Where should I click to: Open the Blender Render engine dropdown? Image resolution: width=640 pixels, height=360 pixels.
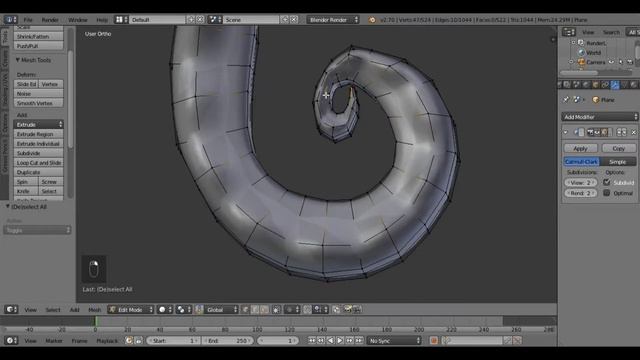click(333, 20)
